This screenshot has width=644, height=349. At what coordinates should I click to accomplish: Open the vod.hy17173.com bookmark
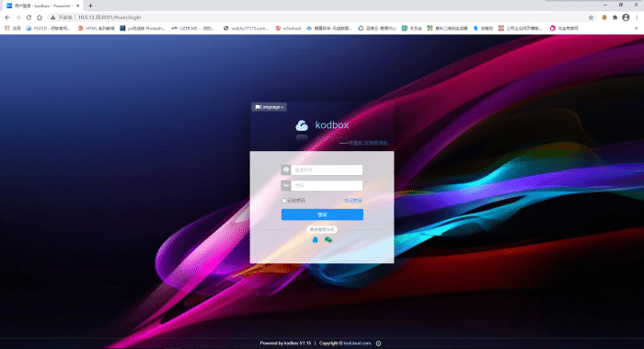(x=246, y=29)
